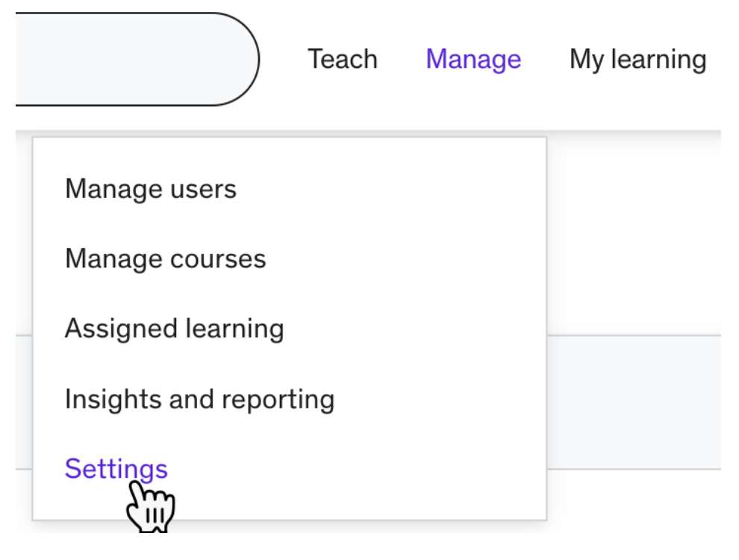Click inside the rounded search field
This screenshot has height=560, width=739.
[137, 59]
